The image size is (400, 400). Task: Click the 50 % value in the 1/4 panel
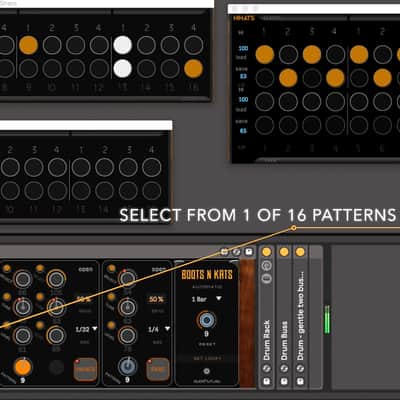click(156, 299)
